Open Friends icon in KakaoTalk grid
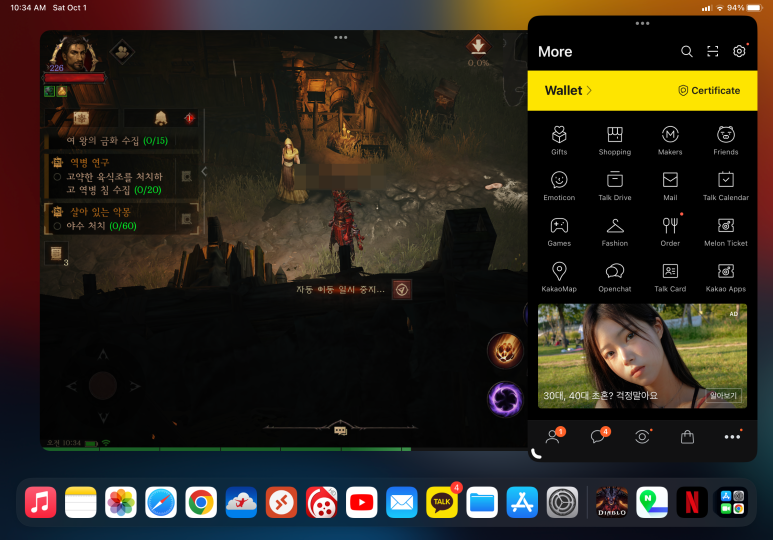Image resolution: width=773 pixels, height=540 pixels. click(726, 140)
